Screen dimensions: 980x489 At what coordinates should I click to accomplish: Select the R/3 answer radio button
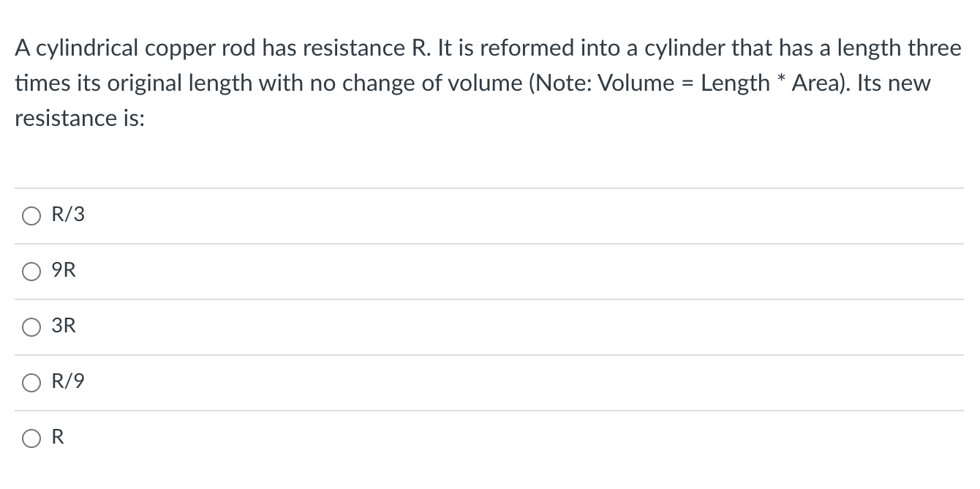tap(31, 215)
